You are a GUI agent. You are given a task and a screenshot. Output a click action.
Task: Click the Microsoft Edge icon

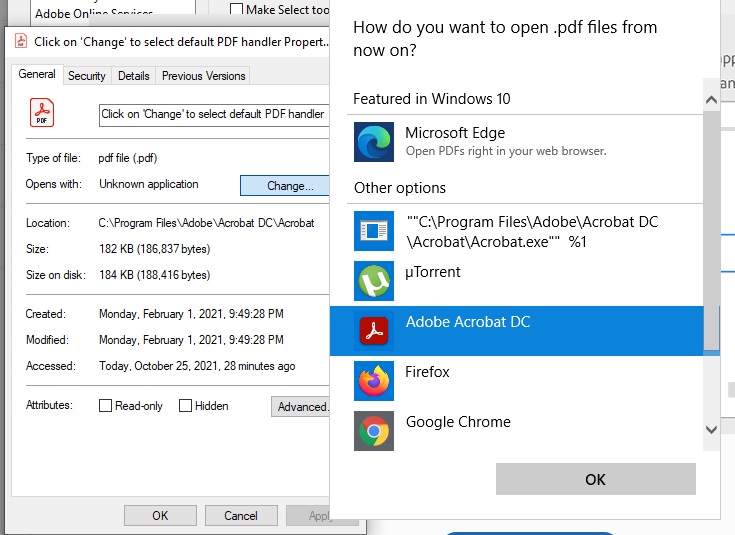tap(374, 142)
